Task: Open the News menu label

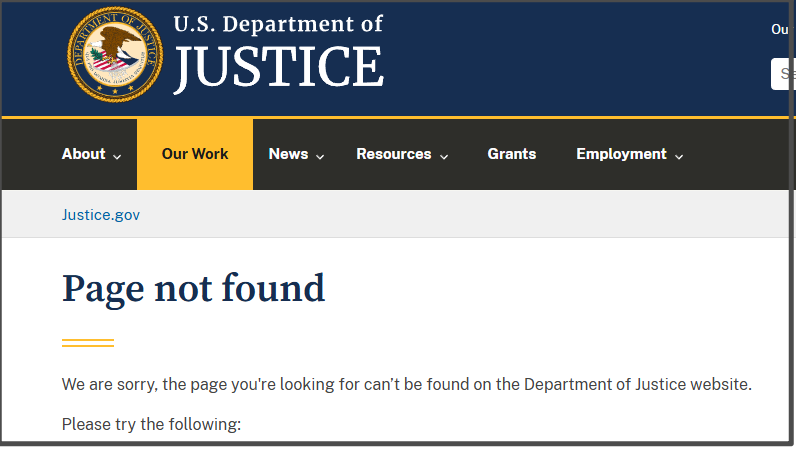Action: click(288, 154)
